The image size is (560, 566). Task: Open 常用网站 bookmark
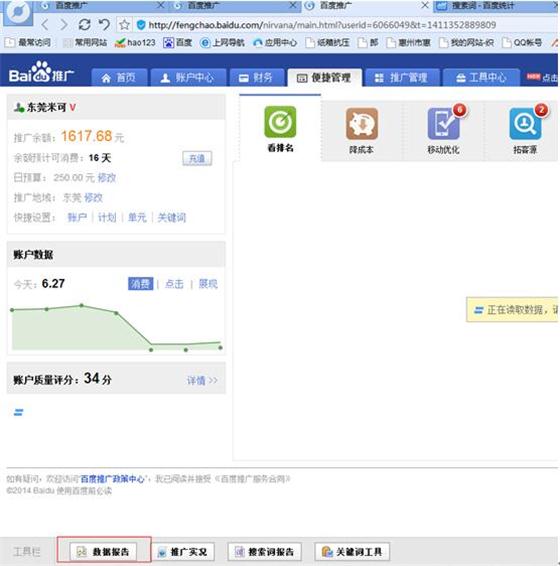point(85,43)
